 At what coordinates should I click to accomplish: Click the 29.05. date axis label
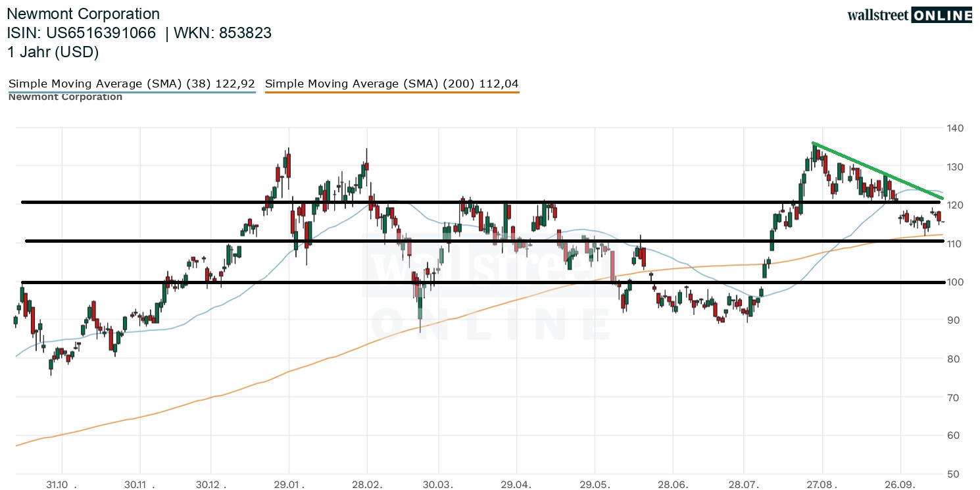coord(595,484)
